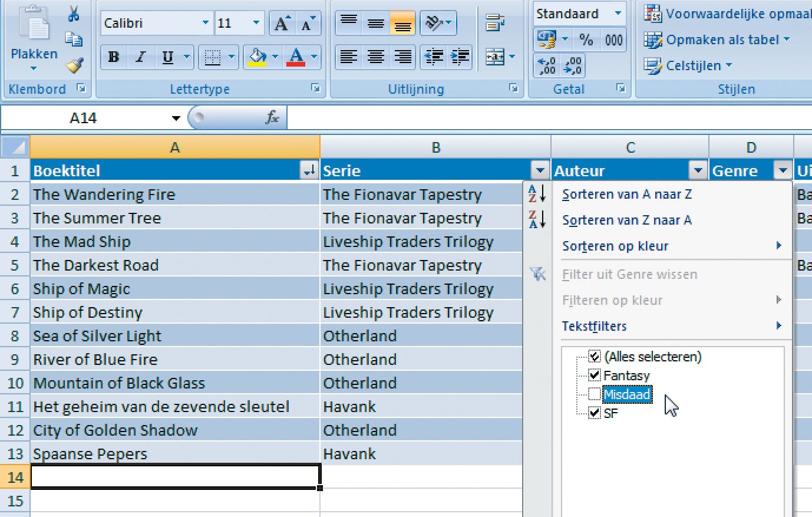
Task: Open the font size dropdown
Action: pyautogui.click(x=256, y=23)
